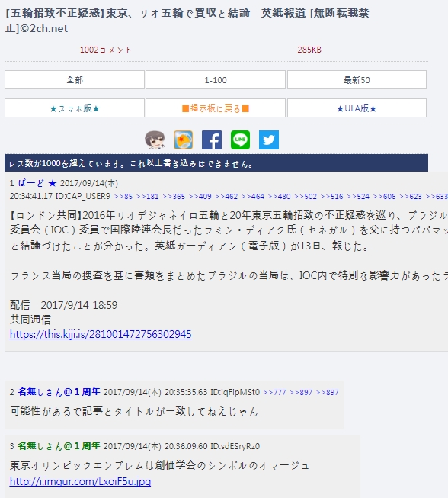This screenshot has width=448, height=498.
Task: Jump to reply anchor >>480
Action: tap(279, 196)
